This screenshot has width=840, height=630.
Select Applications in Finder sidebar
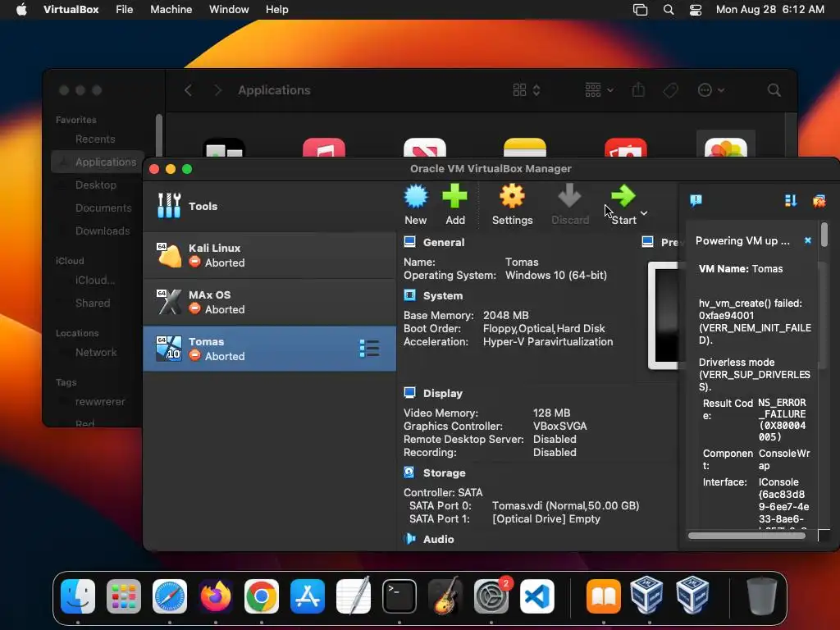coord(98,162)
